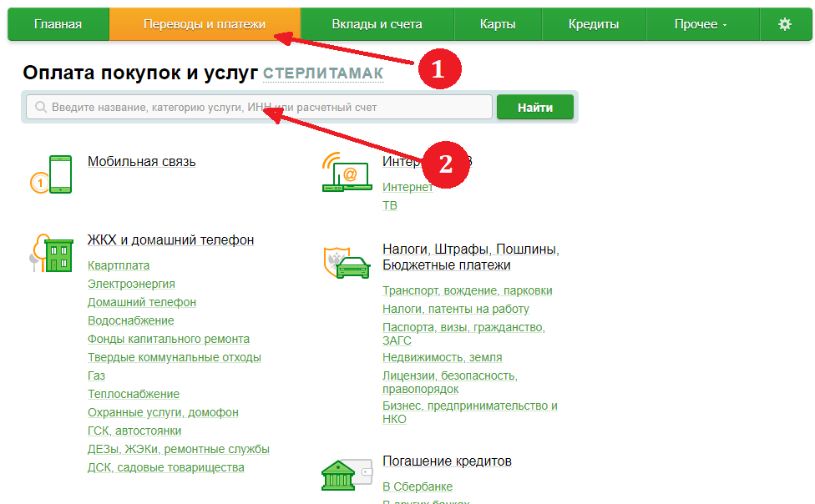Open settings gear icon in navigation bar
The image size is (815, 504).
(x=784, y=24)
